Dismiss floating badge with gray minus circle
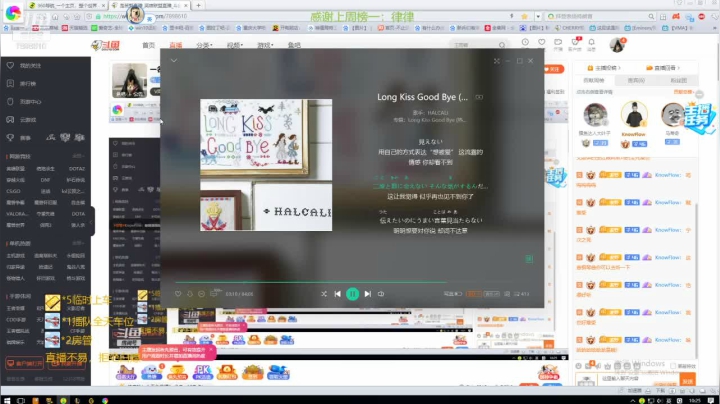This screenshot has height=404, width=720. (699, 94)
